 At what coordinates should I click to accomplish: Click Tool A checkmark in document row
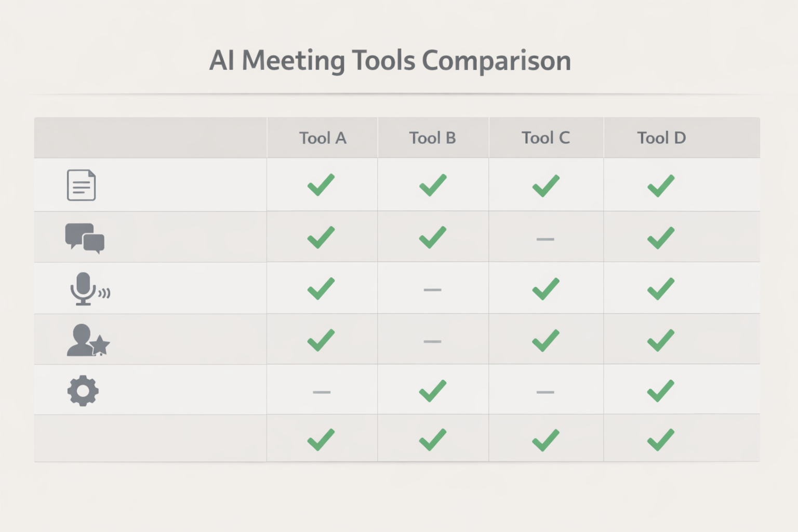[321, 185]
